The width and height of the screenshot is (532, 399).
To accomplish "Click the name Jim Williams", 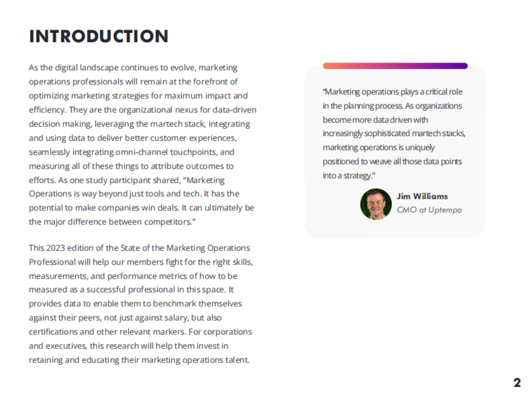I will click(422, 196).
